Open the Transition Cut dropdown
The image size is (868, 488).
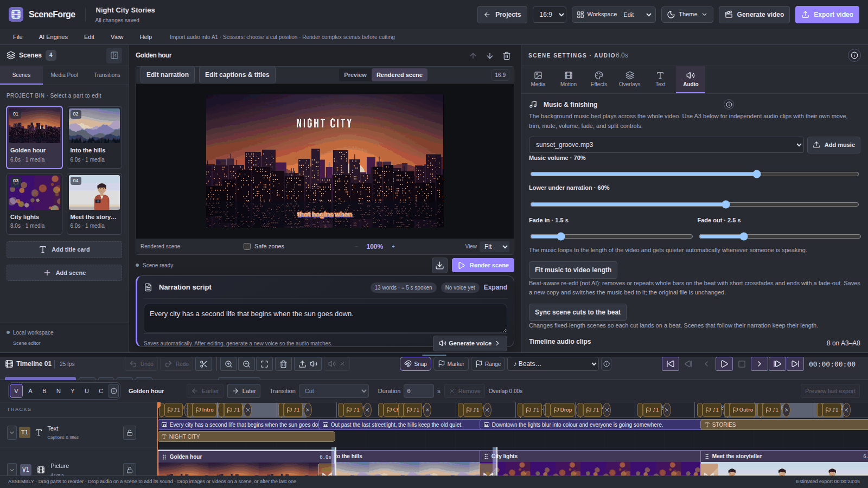coord(334,391)
